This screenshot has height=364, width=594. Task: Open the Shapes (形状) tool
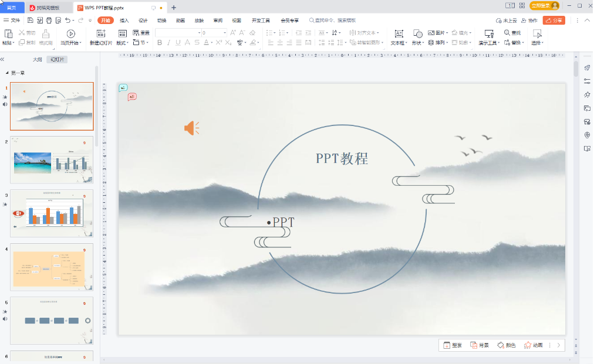417,33
